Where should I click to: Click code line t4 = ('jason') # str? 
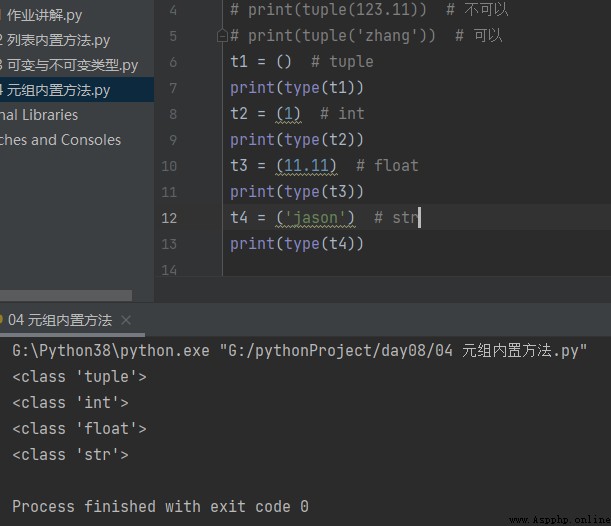tap(324, 217)
